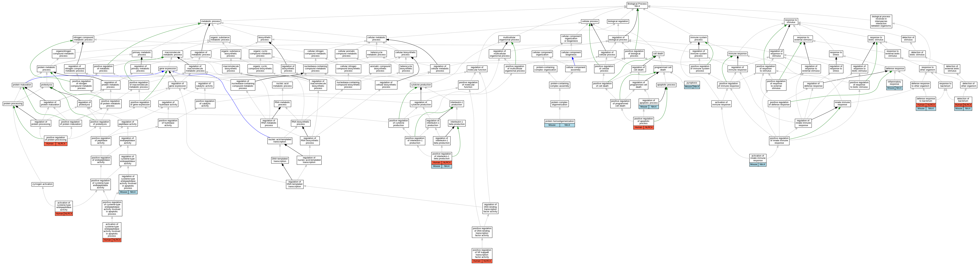
Task: Select the 'cellular component assembly' node
Action: coord(576,68)
